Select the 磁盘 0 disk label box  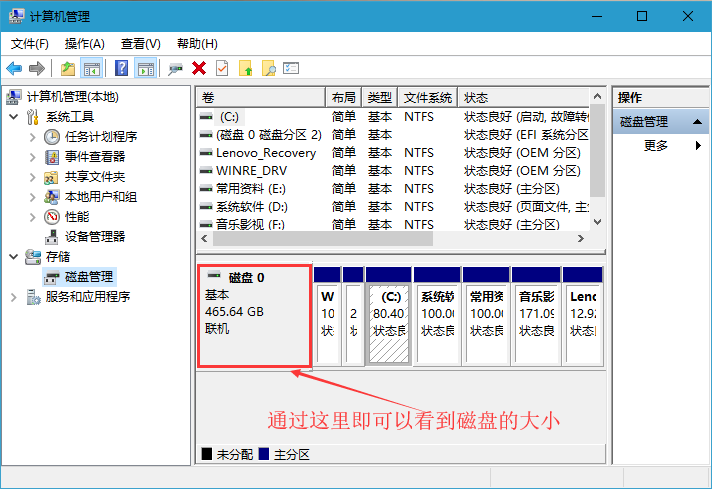pyautogui.click(x=255, y=316)
